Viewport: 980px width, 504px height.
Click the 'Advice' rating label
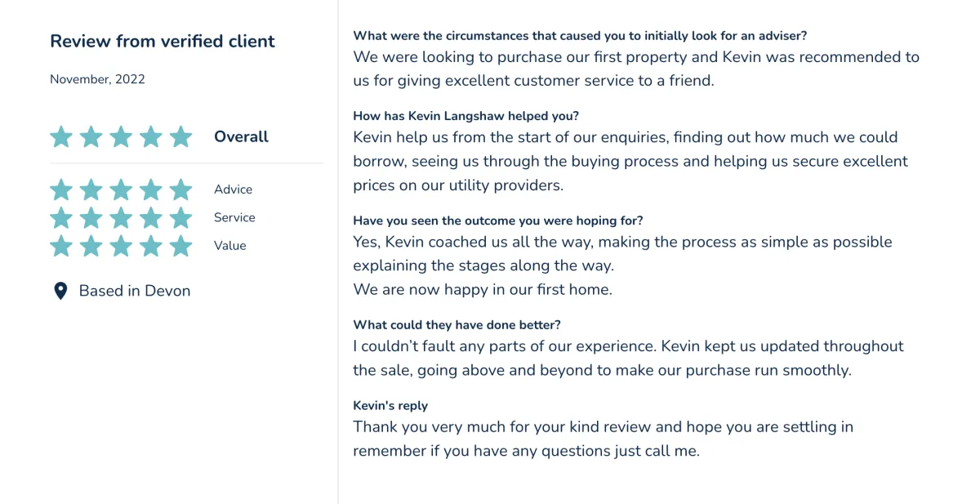[234, 190]
